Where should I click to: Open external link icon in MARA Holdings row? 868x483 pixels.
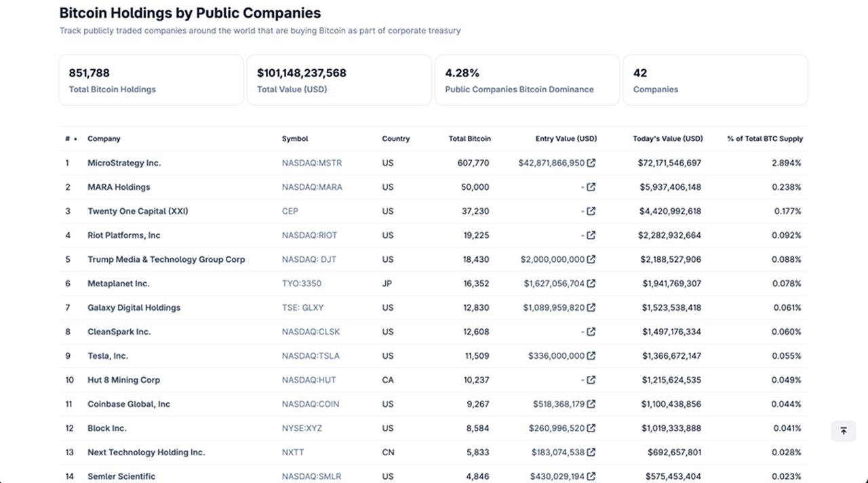(x=591, y=187)
